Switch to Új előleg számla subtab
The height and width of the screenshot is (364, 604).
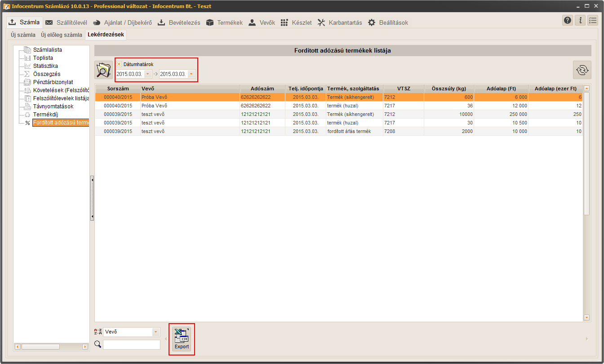pos(62,35)
